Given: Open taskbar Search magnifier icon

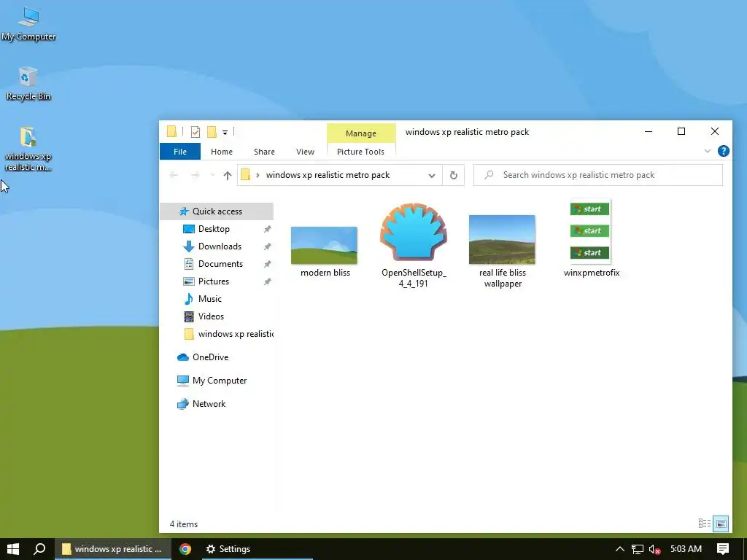Looking at the screenshot, I should click(x=39, y=549).
